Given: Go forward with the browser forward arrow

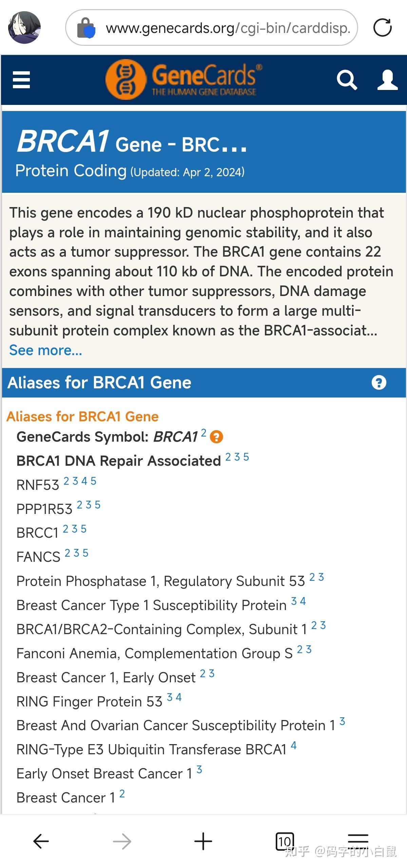Looking at the screenshot, I should [122, 841].
